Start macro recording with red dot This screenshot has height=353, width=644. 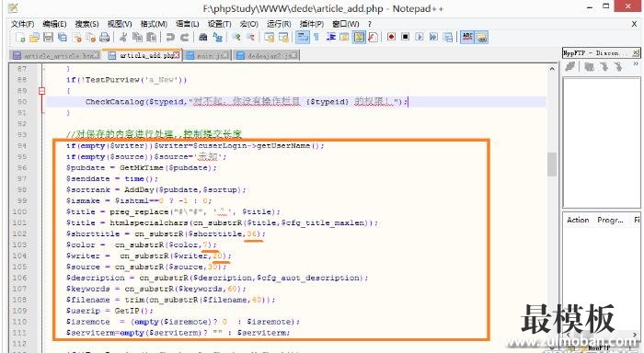391,37
